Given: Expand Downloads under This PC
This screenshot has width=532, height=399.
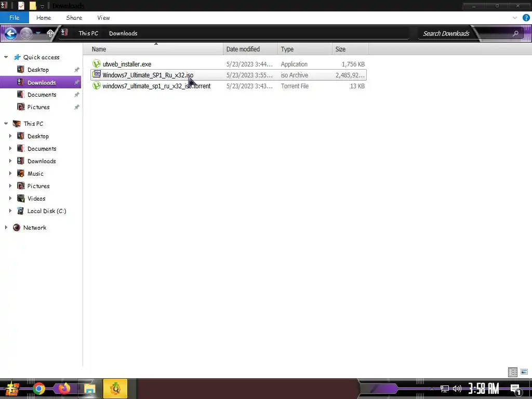Looking at the screenshot, I should tap(10, 161).
